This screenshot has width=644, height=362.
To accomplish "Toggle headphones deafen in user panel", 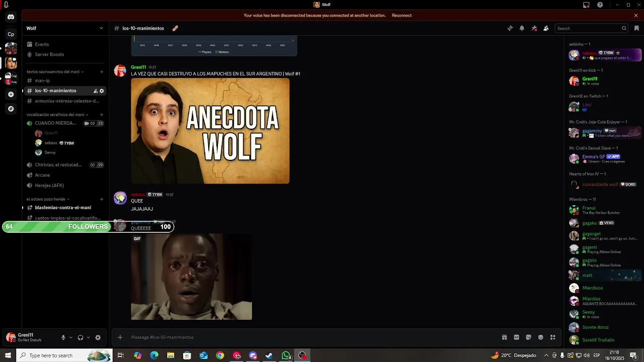I will click(x=80, y=337).
